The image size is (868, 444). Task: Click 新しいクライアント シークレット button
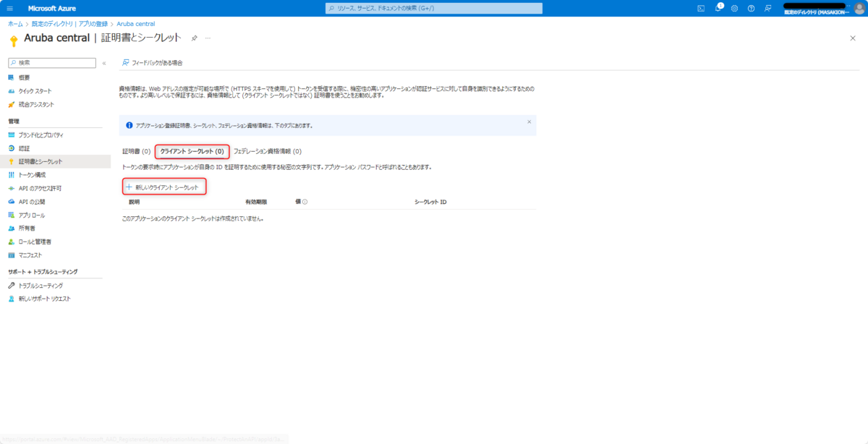point(164,187)
